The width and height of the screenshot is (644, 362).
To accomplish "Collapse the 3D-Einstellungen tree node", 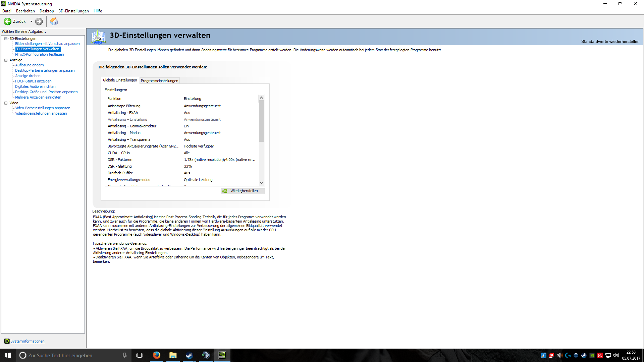I will click(6, 39).
